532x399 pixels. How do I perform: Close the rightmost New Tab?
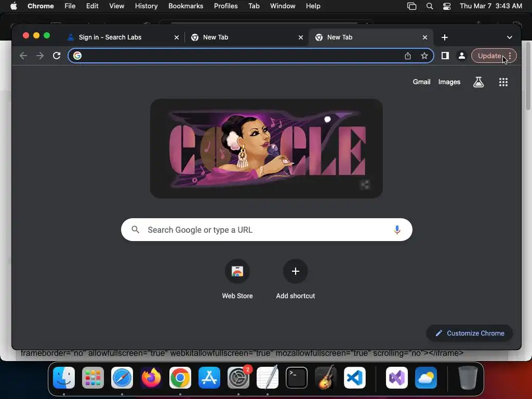425,37
